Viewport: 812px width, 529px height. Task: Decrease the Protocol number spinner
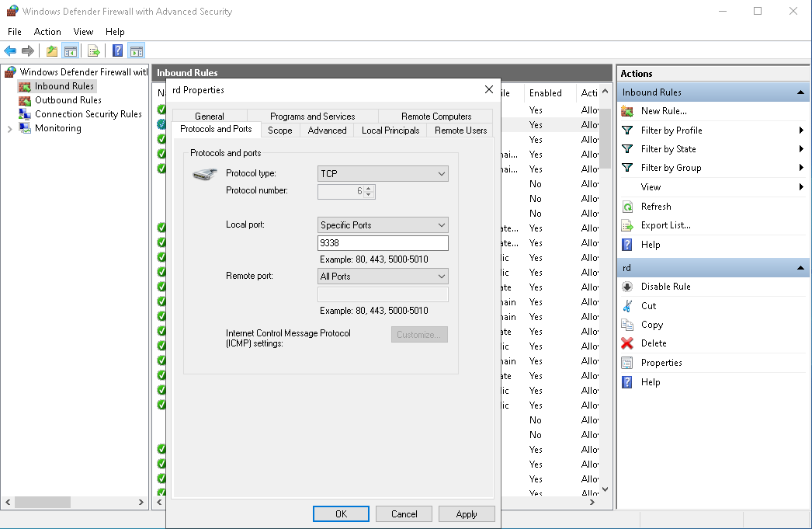click(369, 195)
